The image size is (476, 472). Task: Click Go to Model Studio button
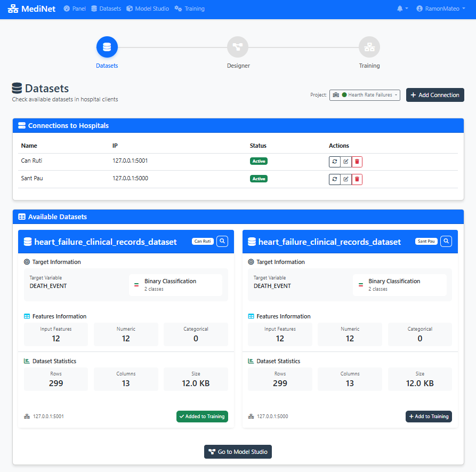[x=238, y=452]
